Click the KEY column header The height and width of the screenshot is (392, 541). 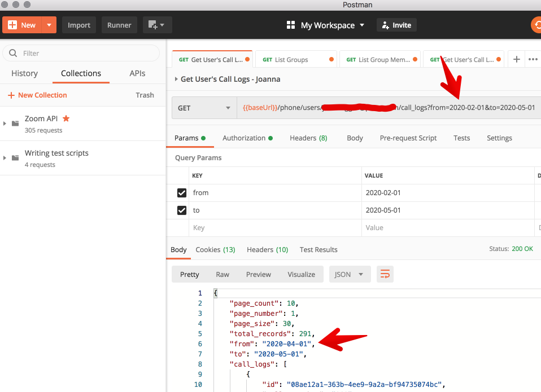click(x=197, y=175)
